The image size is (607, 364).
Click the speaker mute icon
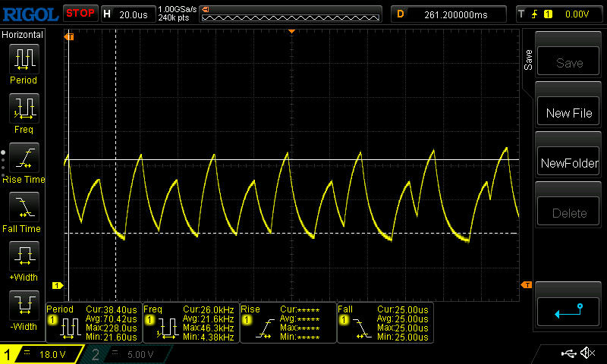tap(587, 353)
